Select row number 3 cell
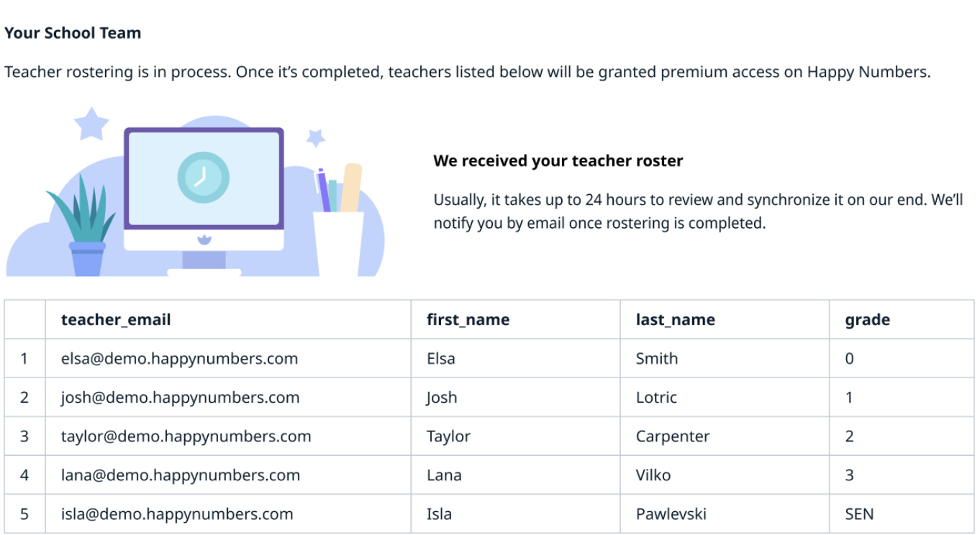This screenshot has height=535, width=980. tap(24, 436)
